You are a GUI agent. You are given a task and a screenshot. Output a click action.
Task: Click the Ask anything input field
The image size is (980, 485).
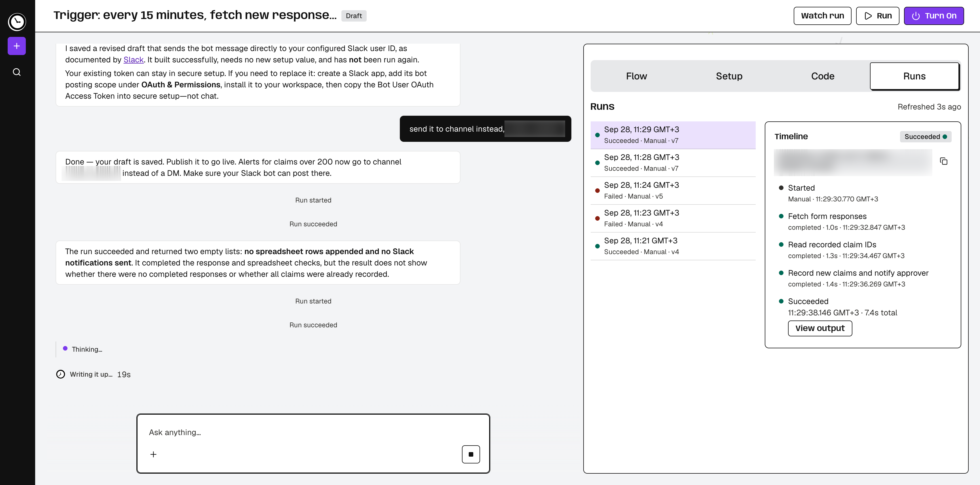[x=313, y=433]
